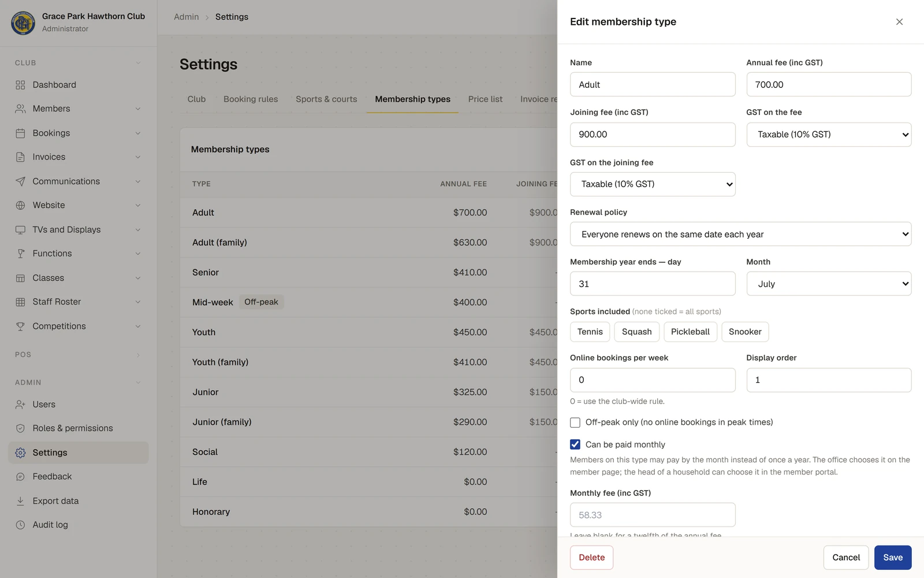Screen dimensions: 924x578
Task: Toggle Snooker in sports included
Action: (x=745, y=332)
